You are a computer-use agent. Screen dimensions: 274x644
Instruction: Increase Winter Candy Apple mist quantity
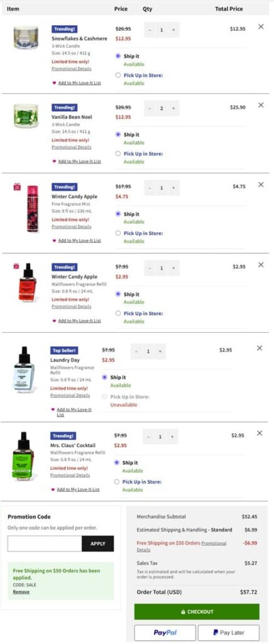coord(173,187)
